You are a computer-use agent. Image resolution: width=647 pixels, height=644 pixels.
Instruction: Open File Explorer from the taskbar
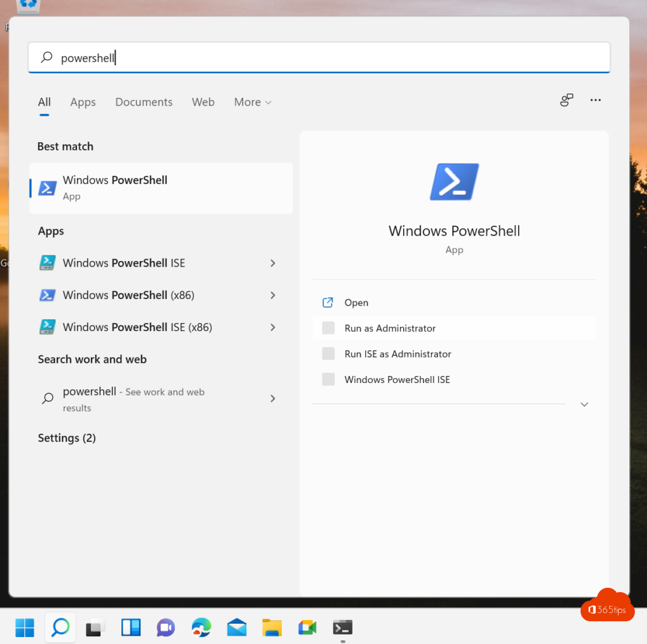click(272, 627)
